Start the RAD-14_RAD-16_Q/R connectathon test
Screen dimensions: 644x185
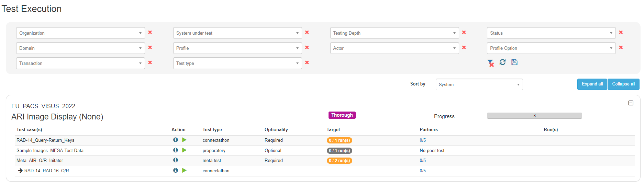[x=184, y=171]
